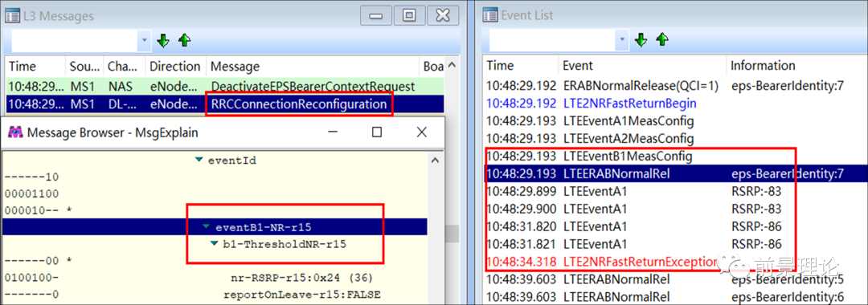Image resolution: width=868 pixels, height=305 pixels.
Task: Open the Event List filter dropdown
Action: (623, 40)
